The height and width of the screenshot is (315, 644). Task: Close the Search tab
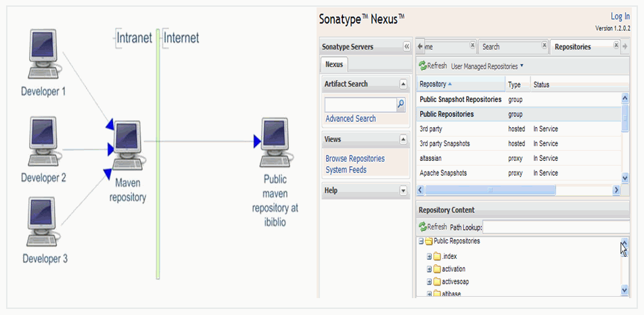pyautogui.click(x=545, y=46)
